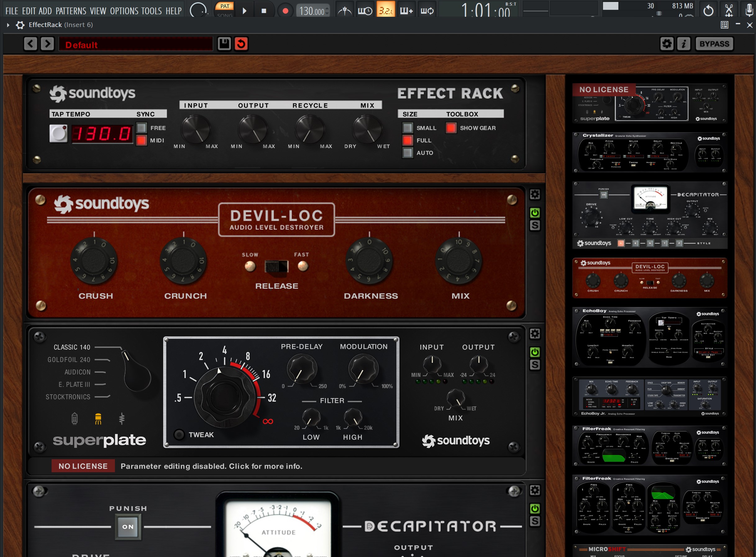756x557 pixels.
Task: Click the SuperPlate TWEAK button
Action: click(179, 434)
